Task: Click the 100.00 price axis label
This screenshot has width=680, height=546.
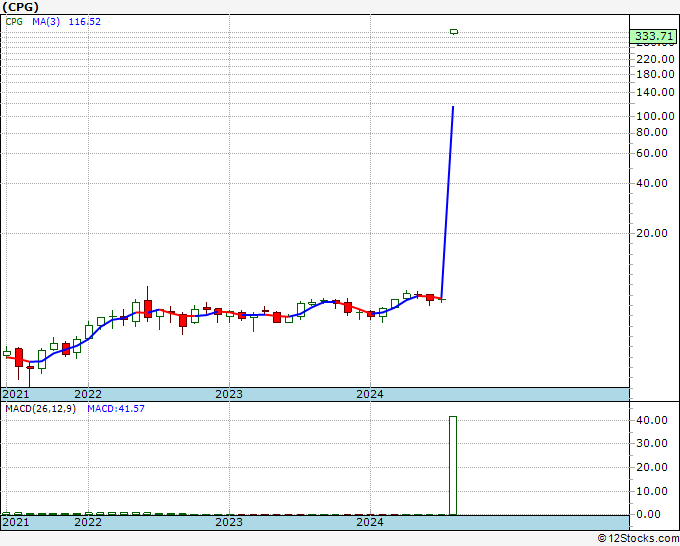Action: 655,116
